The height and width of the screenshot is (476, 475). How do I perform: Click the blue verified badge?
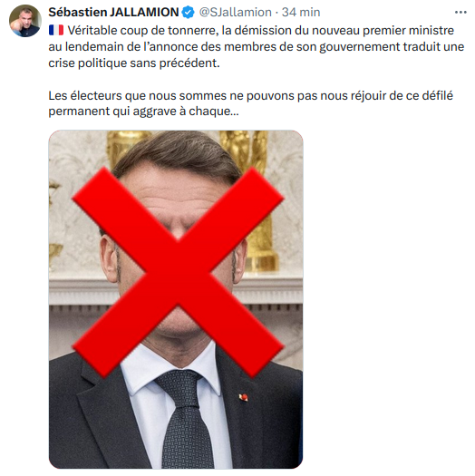coord(189,13)
